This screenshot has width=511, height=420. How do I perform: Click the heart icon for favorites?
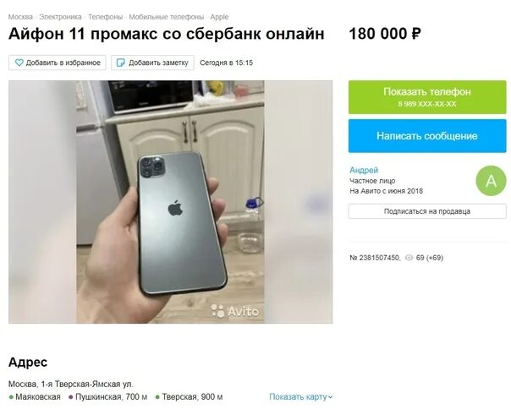[19, 63]
